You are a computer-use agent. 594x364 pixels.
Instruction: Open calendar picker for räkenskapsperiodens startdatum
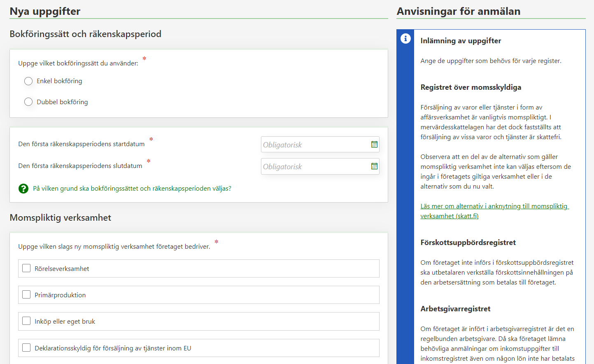374,145
